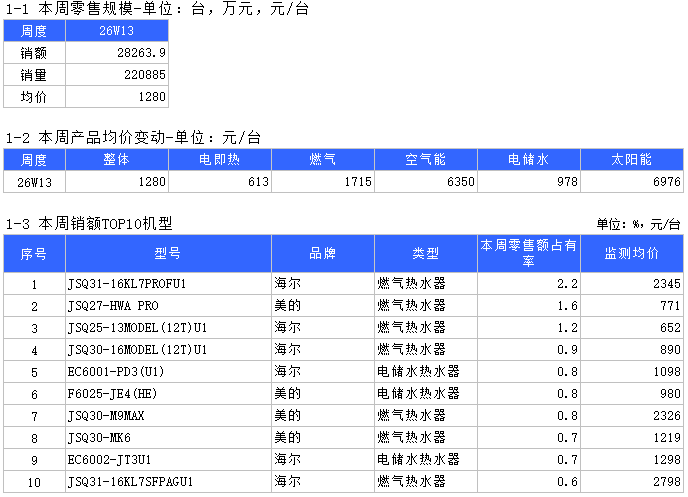Select model JSQ30-16MODEL(12T)U1

point(137,350)
